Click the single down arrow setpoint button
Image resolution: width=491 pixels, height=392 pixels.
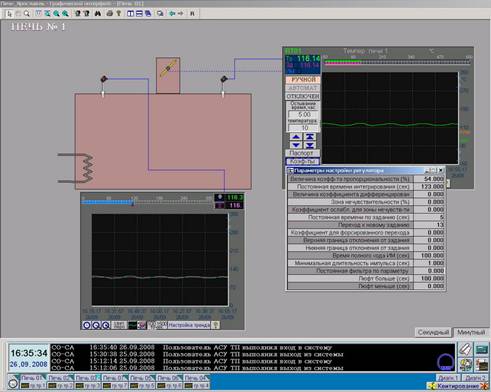[x=296, y=145]
